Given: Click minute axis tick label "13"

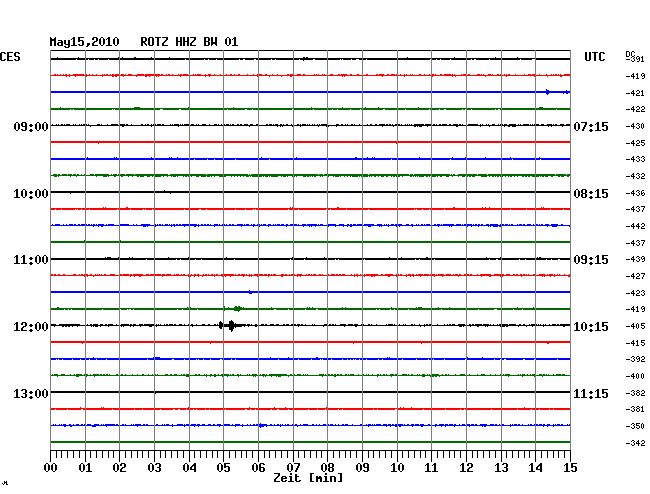Looking at the screenshot, I should point(501,467).
